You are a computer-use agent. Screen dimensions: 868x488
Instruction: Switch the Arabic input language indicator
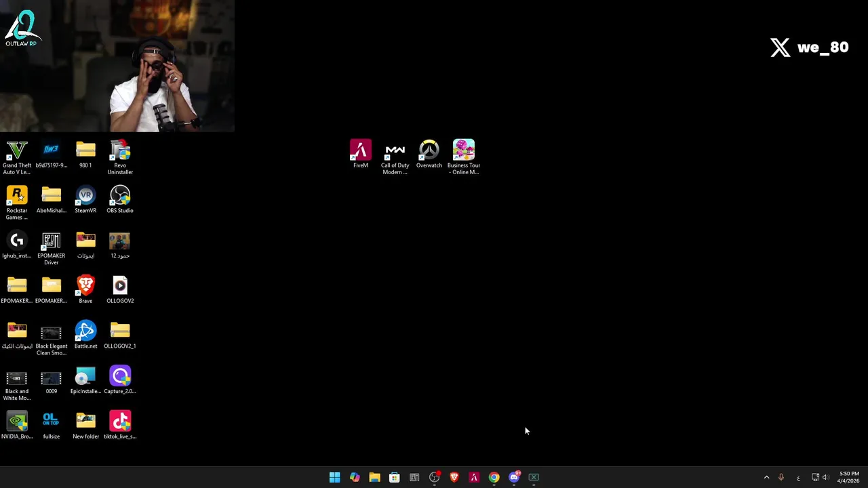click(x=798, y=478)
